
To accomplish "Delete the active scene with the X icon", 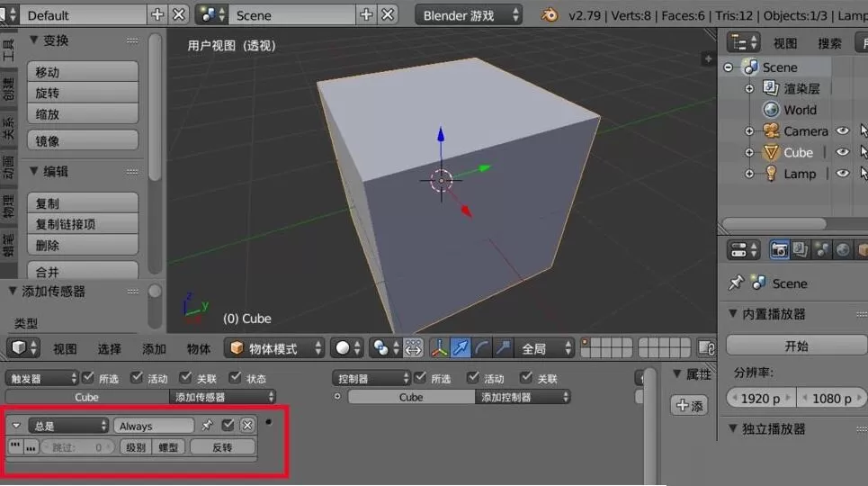I will coord(388,15).
